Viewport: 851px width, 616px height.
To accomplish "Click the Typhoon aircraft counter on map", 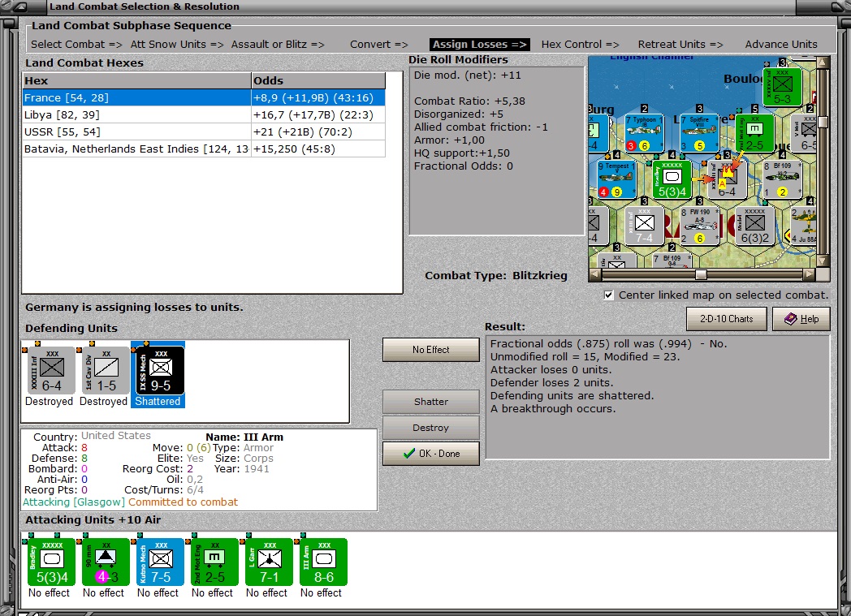I will click(x=644, y=133).
